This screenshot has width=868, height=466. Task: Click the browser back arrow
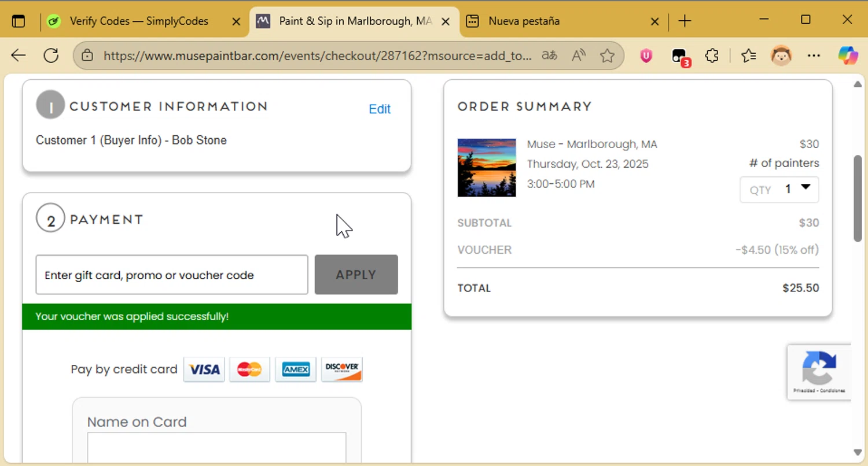pyautogui.click(x=19, y=56)
